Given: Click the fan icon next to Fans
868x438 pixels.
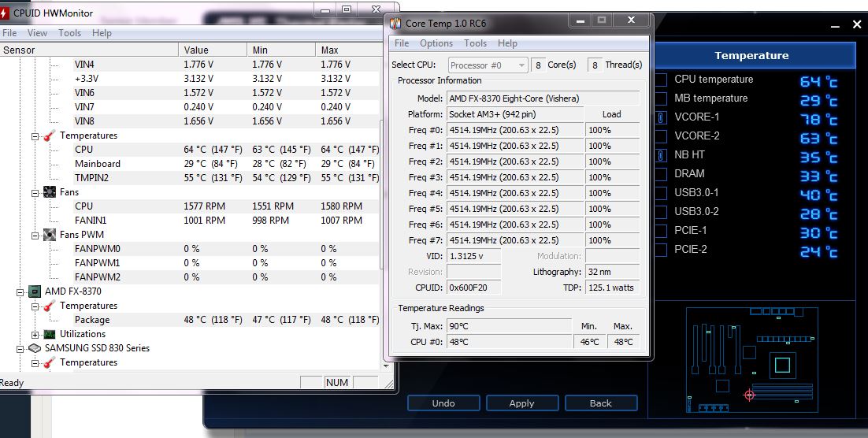Looking at the screenshot, I should pos(50,192).
